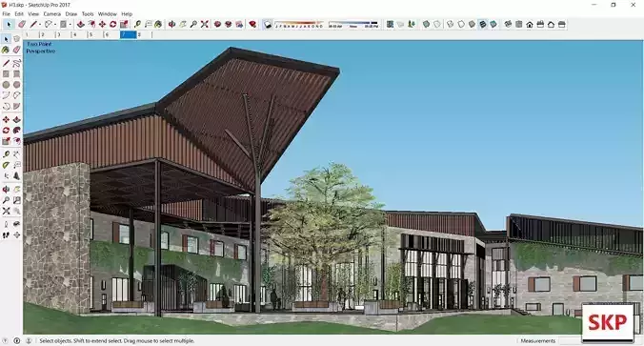Click the question mark help status icon
This screenshot has width=644, height=346.
[6, 340]
